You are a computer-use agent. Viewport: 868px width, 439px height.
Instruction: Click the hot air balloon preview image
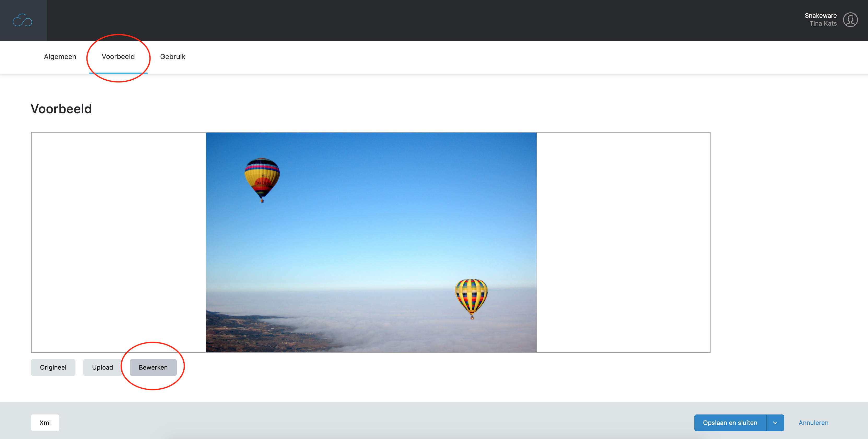(371, 242)
